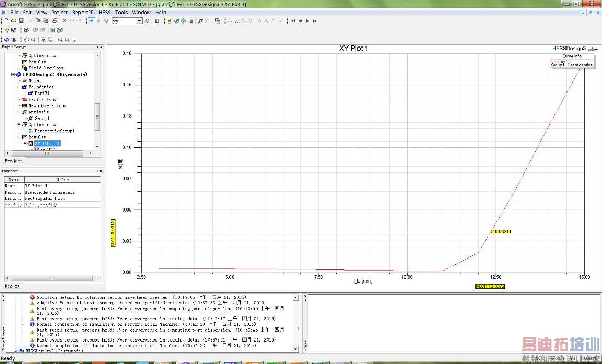Click the Copy toolbar icon
The width and height of the screenshot is (602, 364).
click(38, 21)
